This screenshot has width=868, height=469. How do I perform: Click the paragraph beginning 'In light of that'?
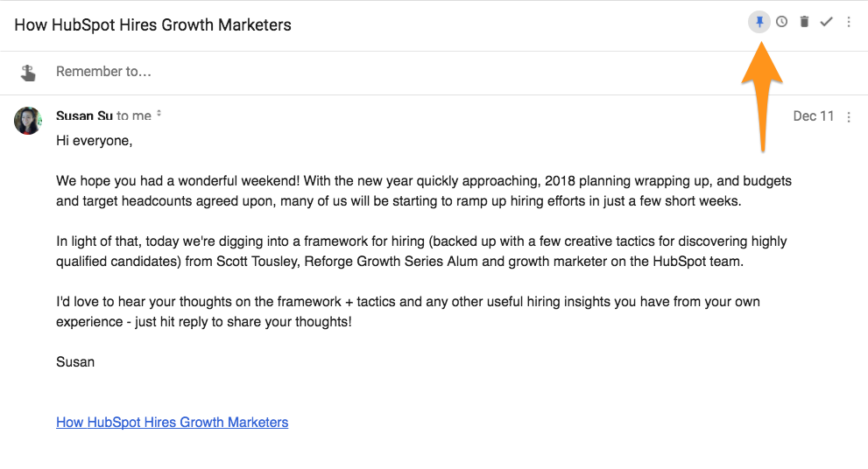coord(421,249)
